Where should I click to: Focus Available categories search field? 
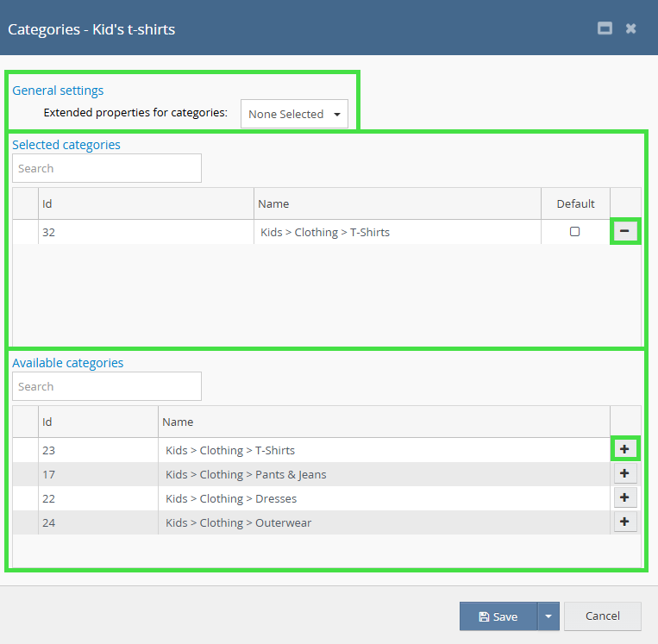pyautogui.click(x=107, y=386)
